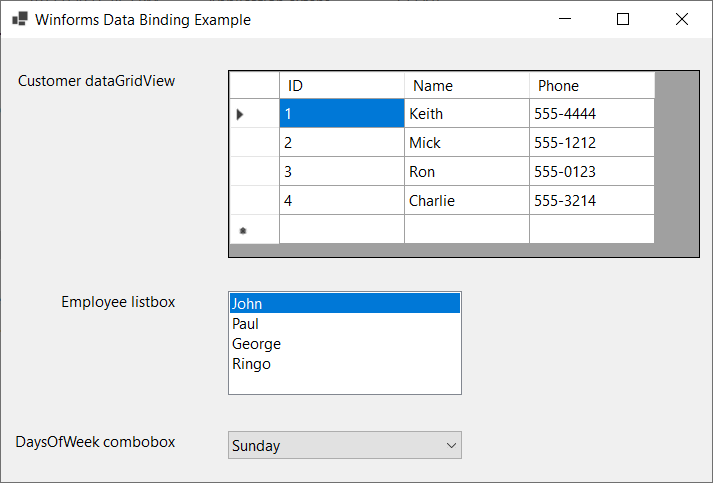Click the current row arrow indicator
This screenshot has width=713, height=483.
pyautogui.click(x=240, y=114)
